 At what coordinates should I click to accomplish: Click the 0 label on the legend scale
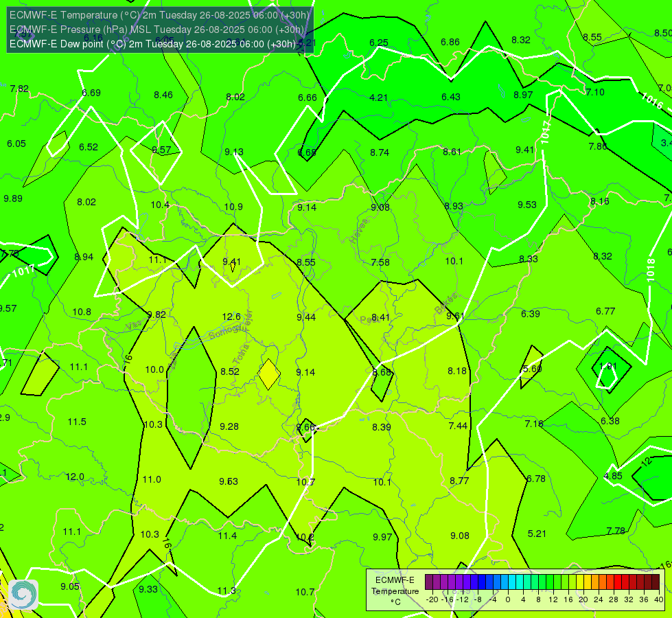pyautogui.click(x=508, y=599)
